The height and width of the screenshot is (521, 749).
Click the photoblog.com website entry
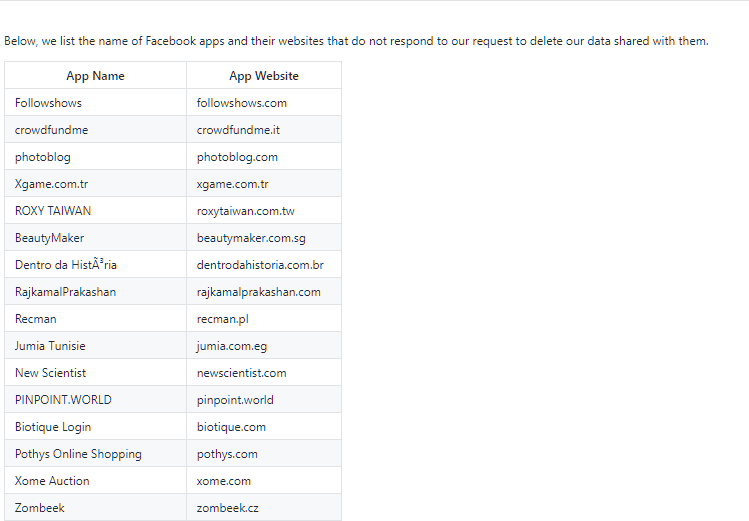click(x=264, y=157)
